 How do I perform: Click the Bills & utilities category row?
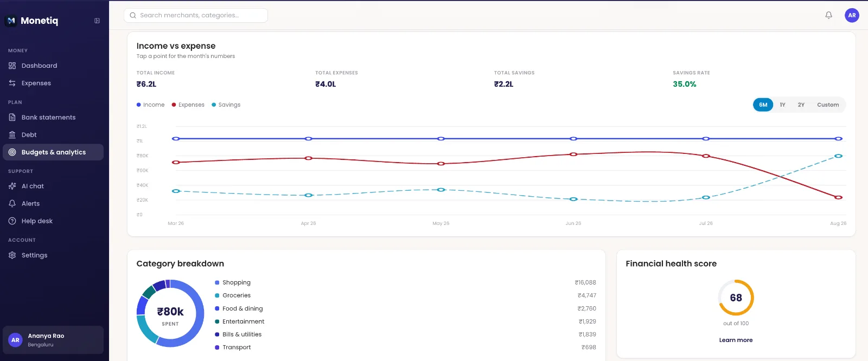[x=405, y=334]
